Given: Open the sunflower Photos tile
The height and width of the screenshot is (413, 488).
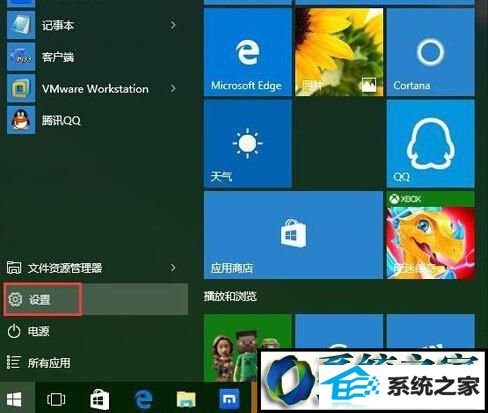Looking at the screenshot, I should click(339, 52).
